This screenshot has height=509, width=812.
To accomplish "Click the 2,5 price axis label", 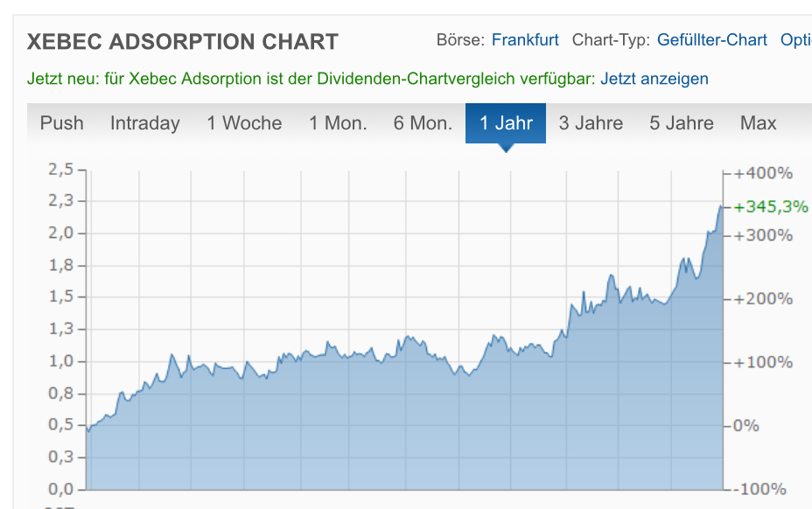I will tap(60, 170).
